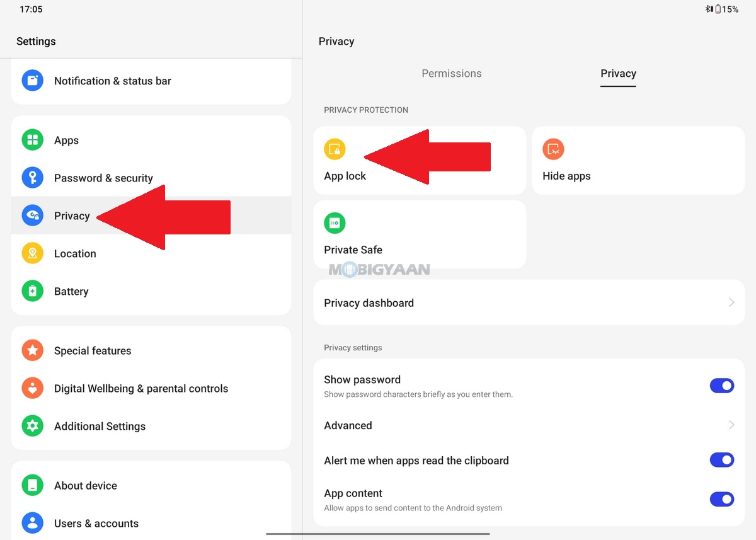Tap the Password & security key icon

coord(33,178)
